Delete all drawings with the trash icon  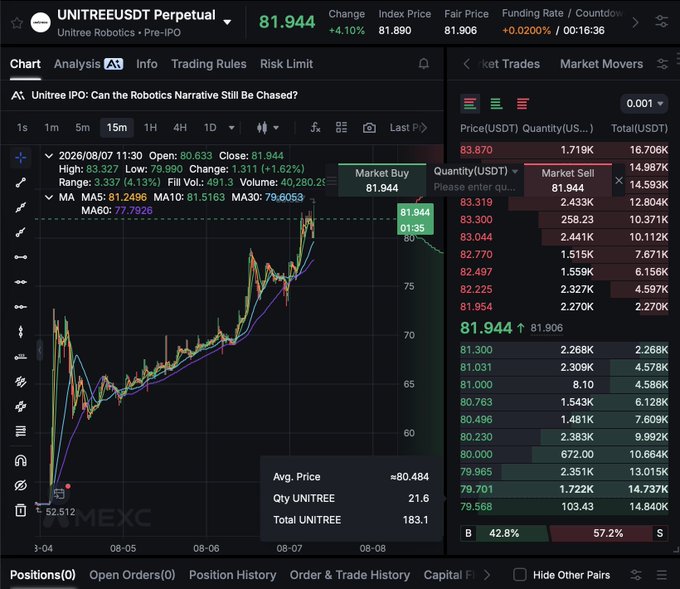tap(20, 510)
